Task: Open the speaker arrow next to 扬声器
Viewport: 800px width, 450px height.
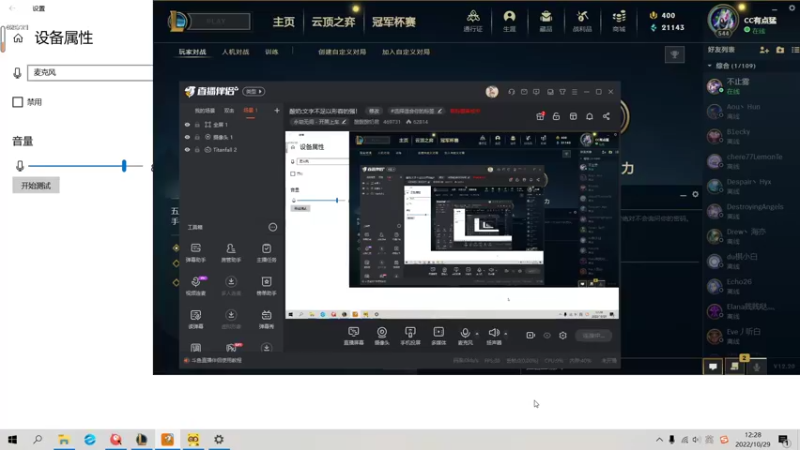Action: pos(506,334)
